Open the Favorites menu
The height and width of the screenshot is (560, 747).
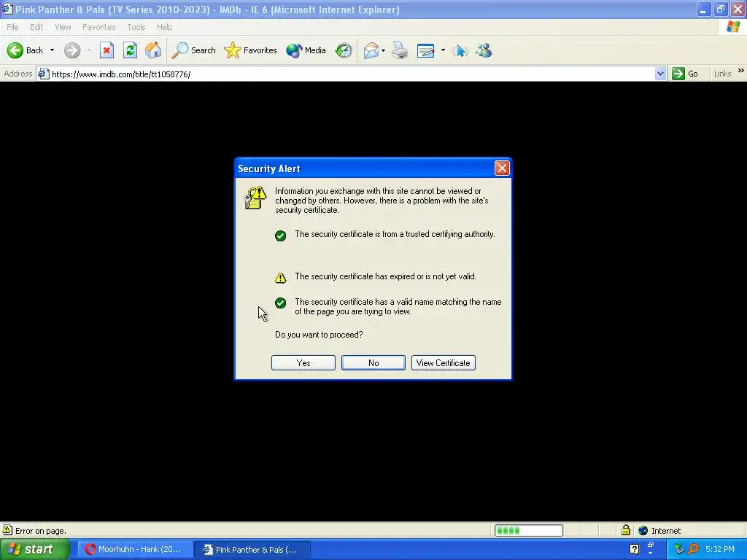coord(99,27)
